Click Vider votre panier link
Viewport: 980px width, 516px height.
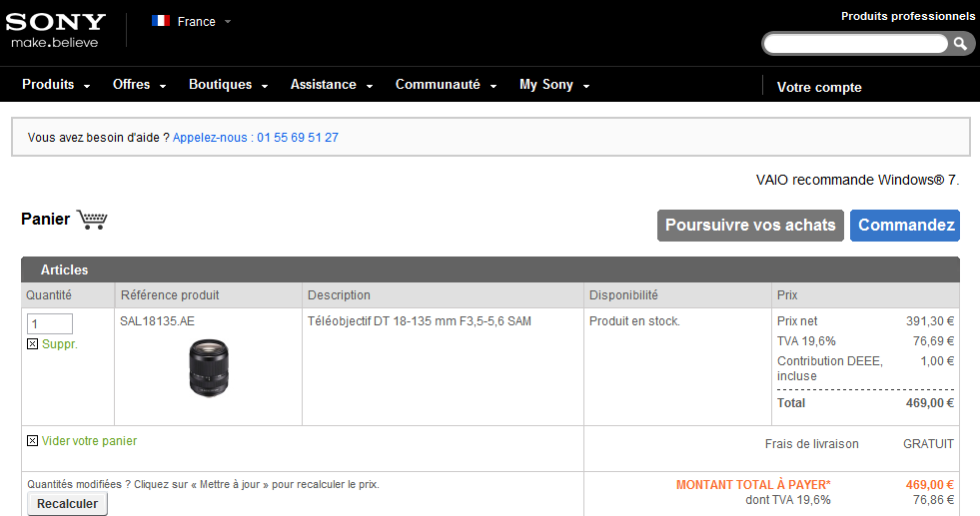click(x=89, y=441)
